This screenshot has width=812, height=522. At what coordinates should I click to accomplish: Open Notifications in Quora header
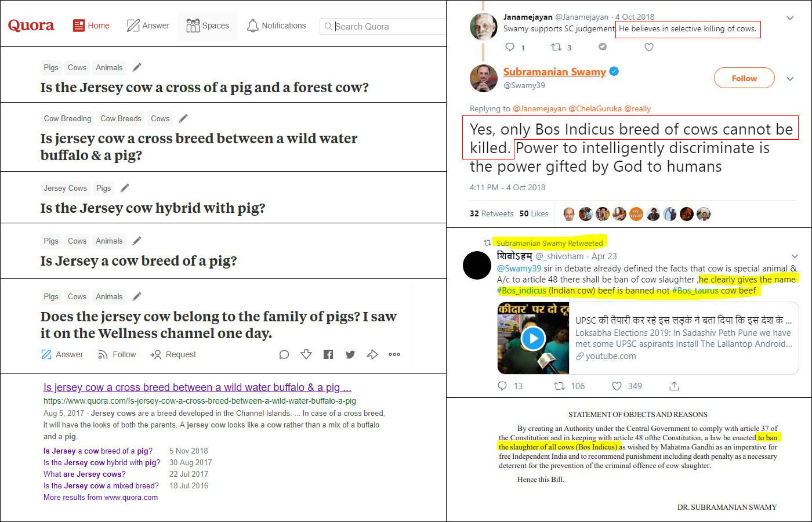click(x=277, y=26)
